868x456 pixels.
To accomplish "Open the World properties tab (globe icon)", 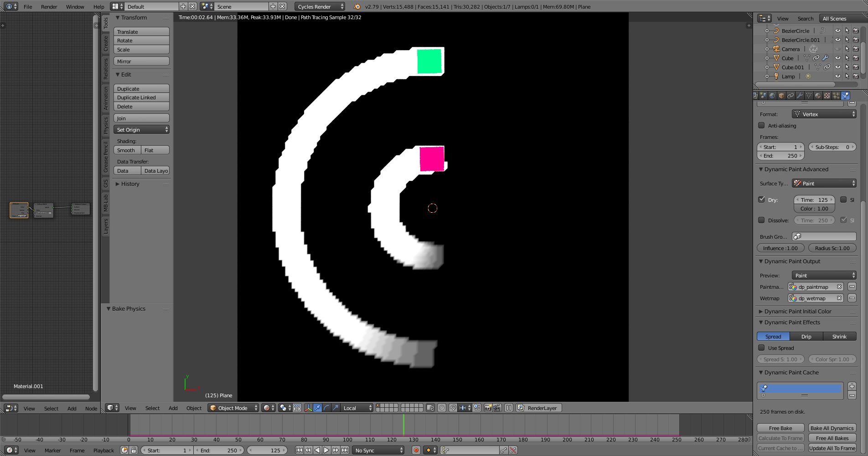I will click(x=772, y=96).
